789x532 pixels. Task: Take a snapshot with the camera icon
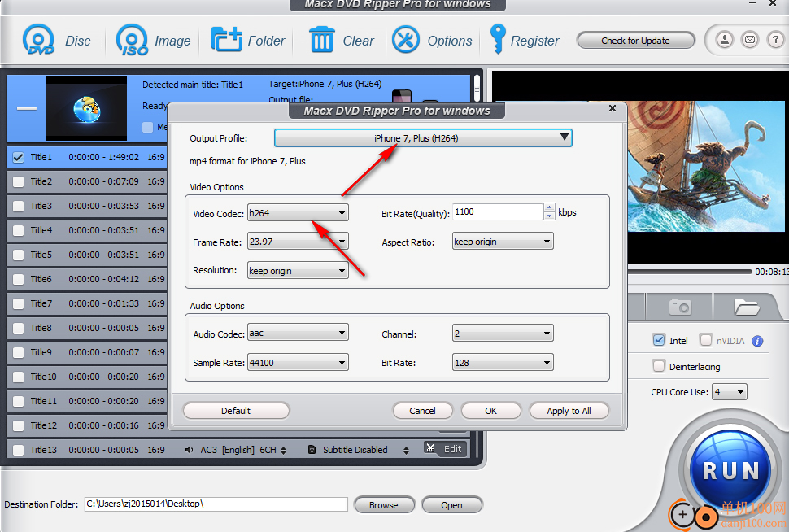pyautogui.click(x=680, y=307)
